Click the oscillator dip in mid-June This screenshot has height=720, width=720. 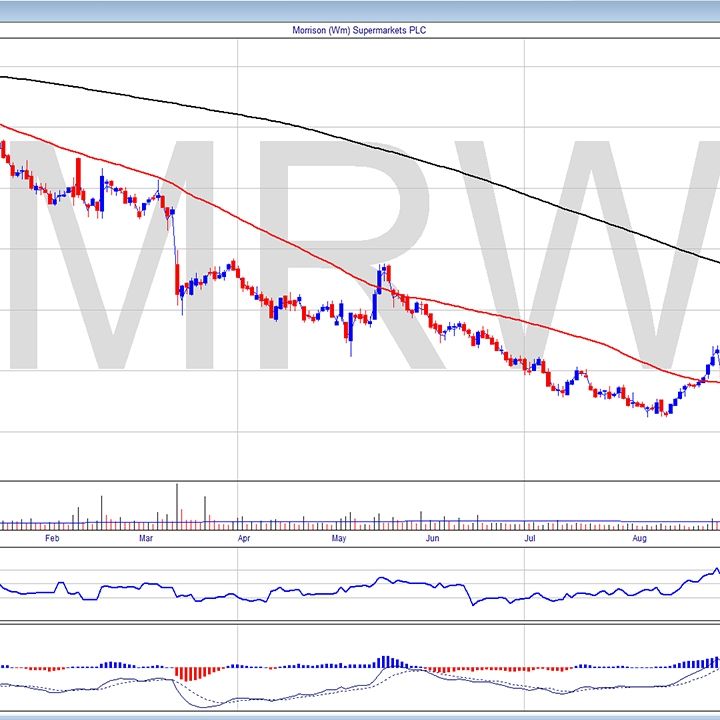click(x=472, y=603)
